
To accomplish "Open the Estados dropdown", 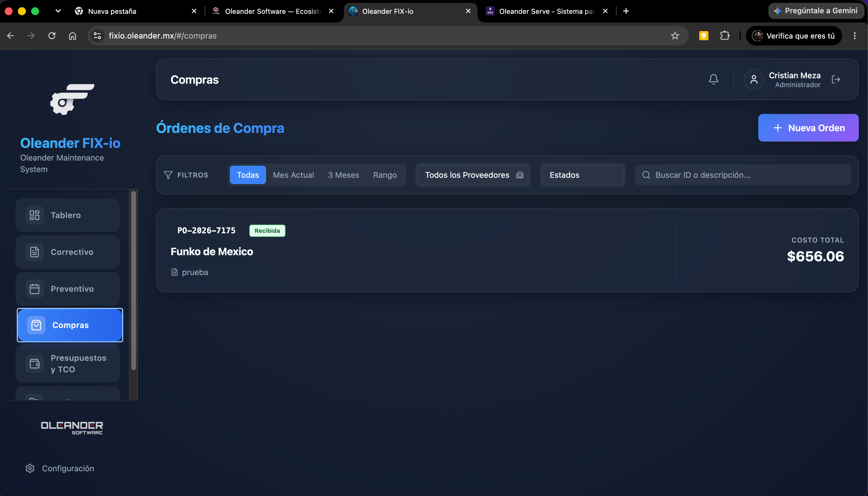I will point(583,175).
